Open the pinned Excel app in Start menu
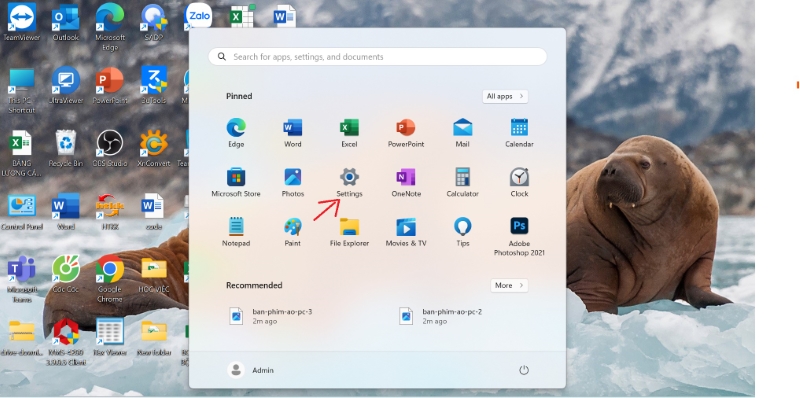 [349, 133]
